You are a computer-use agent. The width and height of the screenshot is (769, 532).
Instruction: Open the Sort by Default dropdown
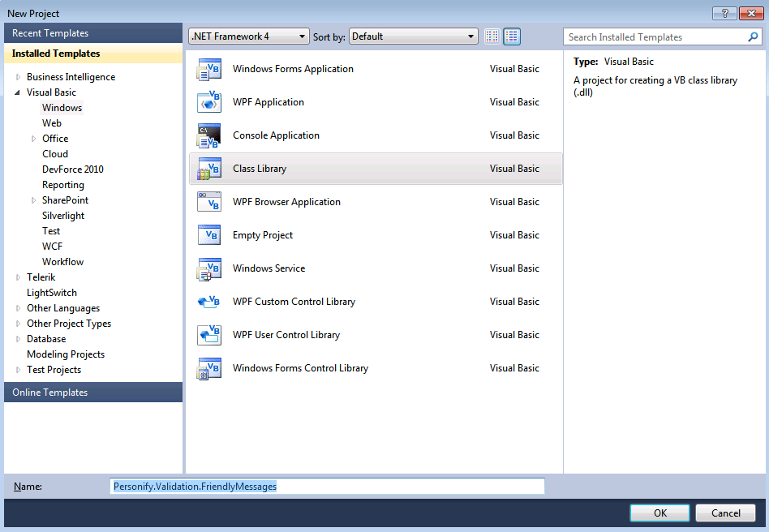tap(414, 36)
